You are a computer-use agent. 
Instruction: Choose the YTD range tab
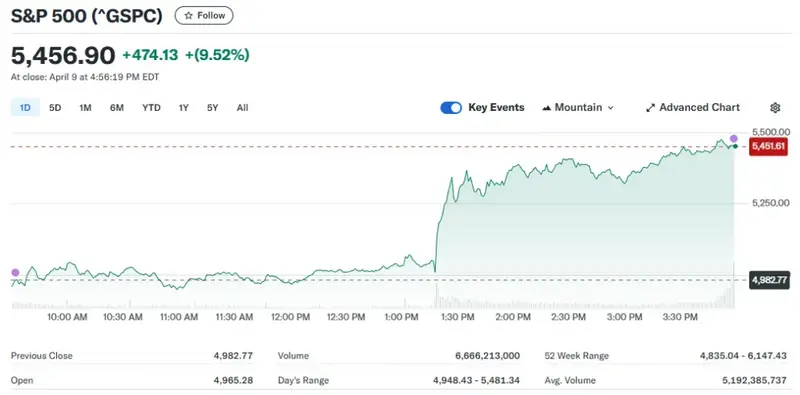point(151,108)
